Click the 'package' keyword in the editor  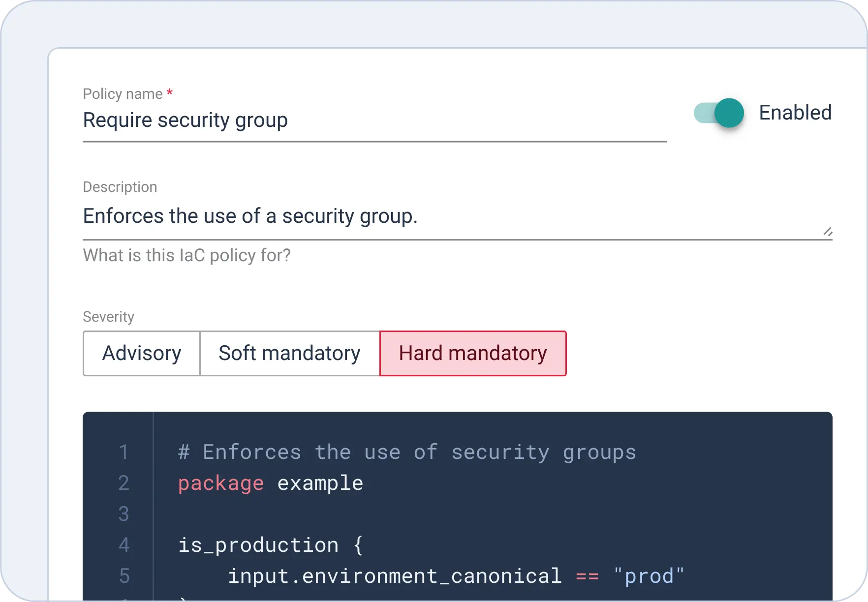tap(221, 483)
